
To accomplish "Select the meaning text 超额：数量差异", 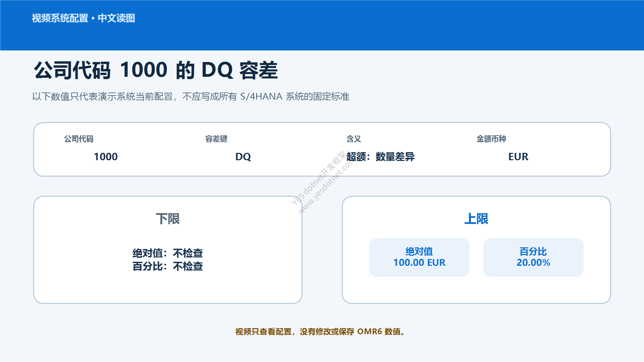I will [381, 157].
